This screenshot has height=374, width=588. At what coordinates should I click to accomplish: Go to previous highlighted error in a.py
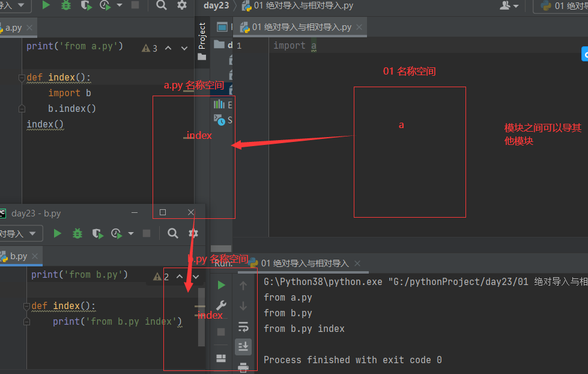[168, 48]
